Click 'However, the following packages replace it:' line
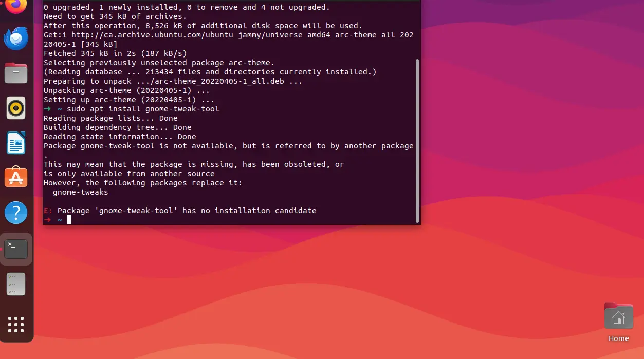 (143, 183)
